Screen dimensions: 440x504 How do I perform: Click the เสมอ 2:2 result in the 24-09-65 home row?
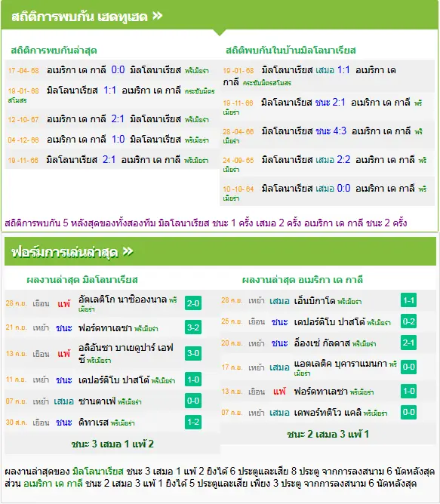tap(333, 159)
